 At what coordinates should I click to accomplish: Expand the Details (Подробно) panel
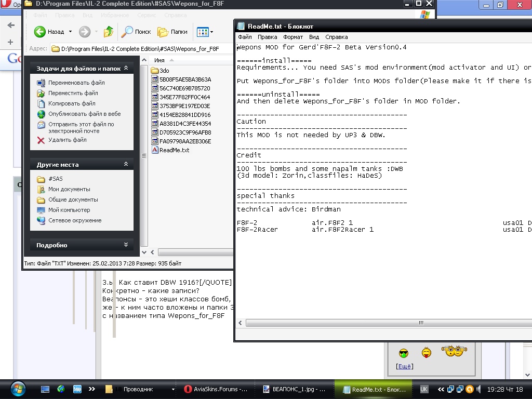pyautogui.click(x=126, y=245)
